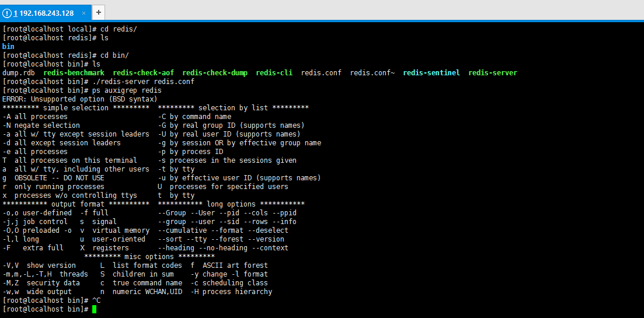Click 'L list format codes' text
Screen dimensions: 644x318
pyautogui.click(x=141, y=265)
